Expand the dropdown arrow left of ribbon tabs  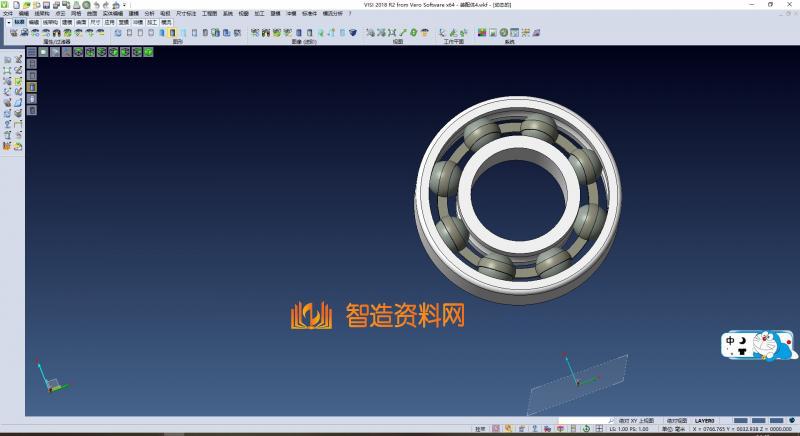point(9,22)
